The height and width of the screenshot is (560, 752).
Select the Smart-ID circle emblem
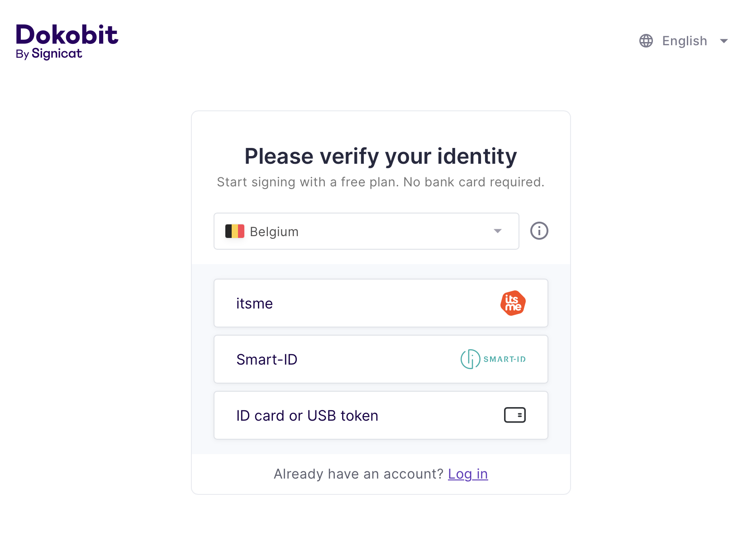coord(470,359)
